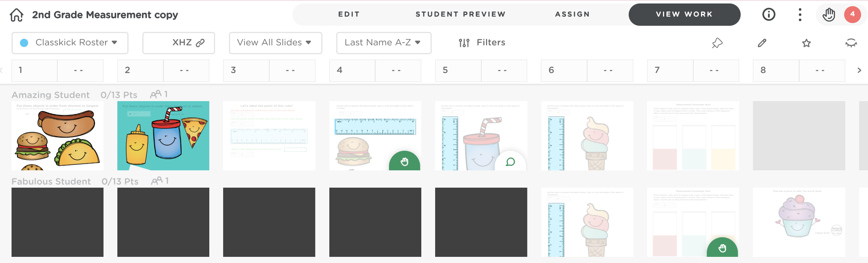This screenshot has width=868, height=263.
Task: Open Amazing Student's scavenger hunt slide 7
Action: point(693,136)
